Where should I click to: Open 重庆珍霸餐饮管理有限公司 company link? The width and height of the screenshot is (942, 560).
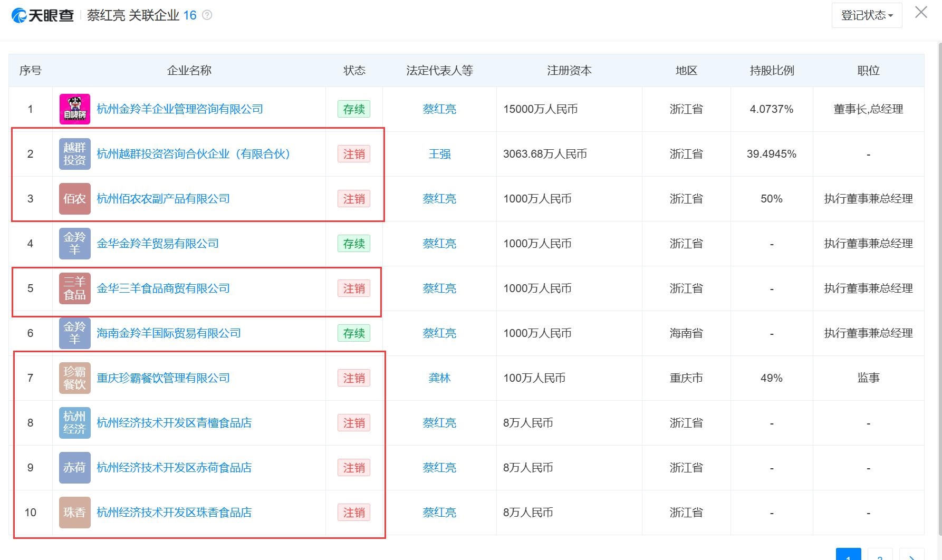(x=163, y=378)
